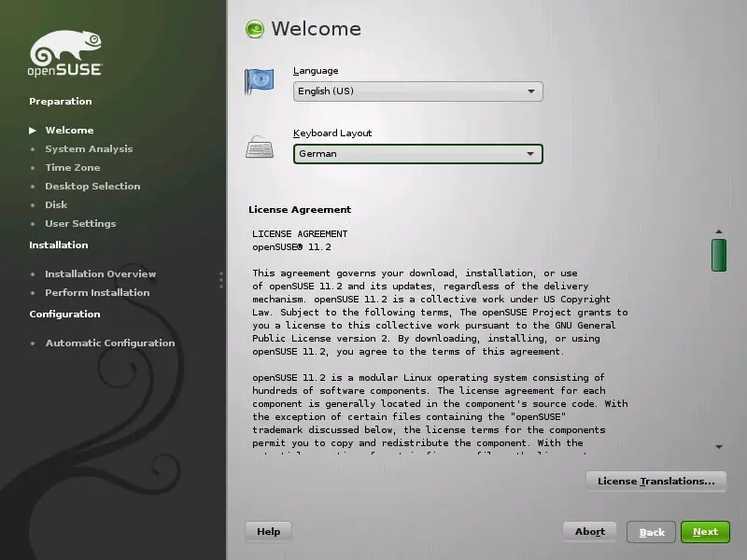Click the Welcome page title
The width and height of the screenshot is (747, 560).
(x=316, y=29)
